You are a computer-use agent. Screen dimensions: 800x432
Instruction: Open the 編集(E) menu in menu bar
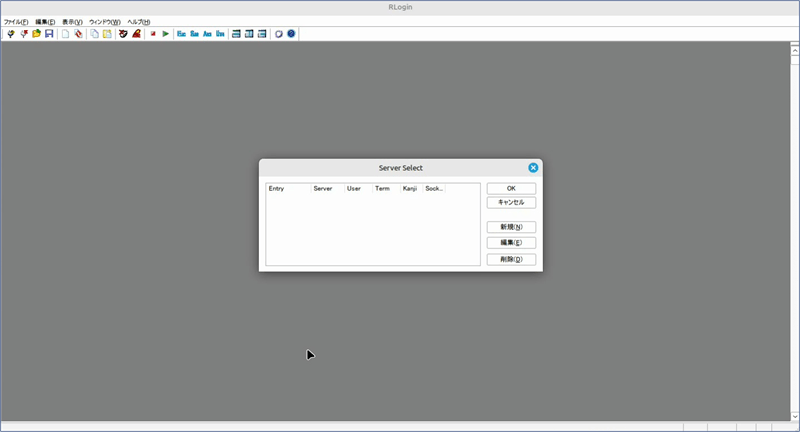[45, 22]
